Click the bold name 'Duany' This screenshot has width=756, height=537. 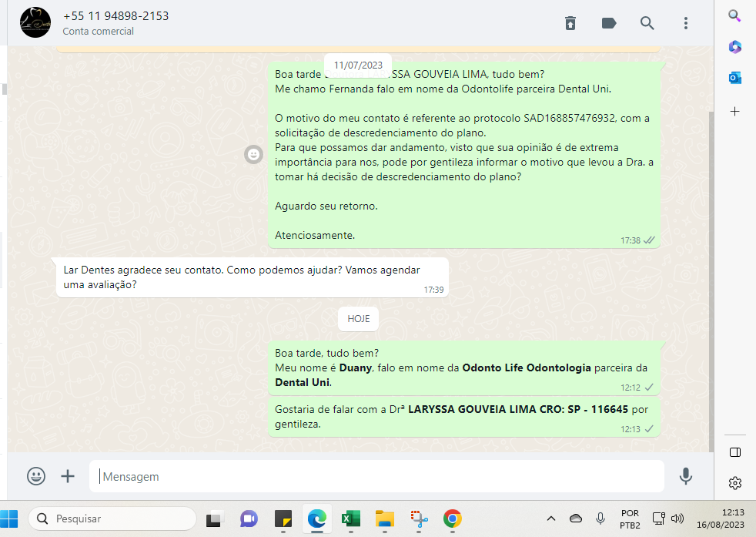(x=356, y=368)
